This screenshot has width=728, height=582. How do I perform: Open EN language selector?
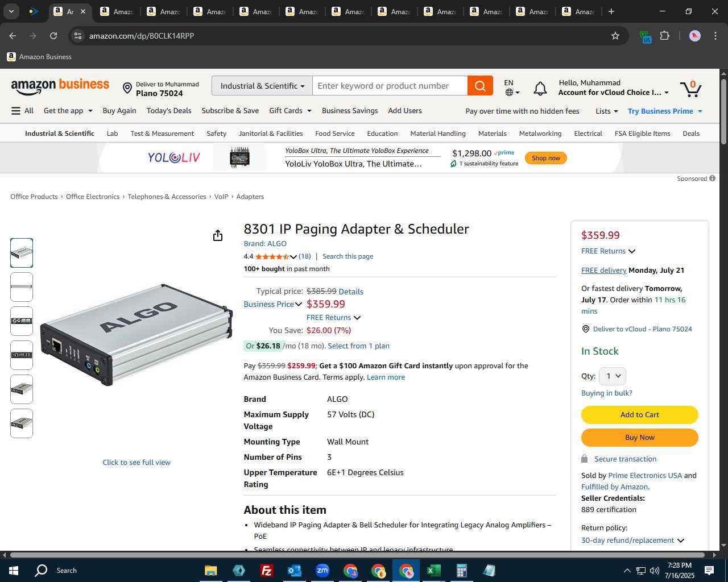pos(511,88)
